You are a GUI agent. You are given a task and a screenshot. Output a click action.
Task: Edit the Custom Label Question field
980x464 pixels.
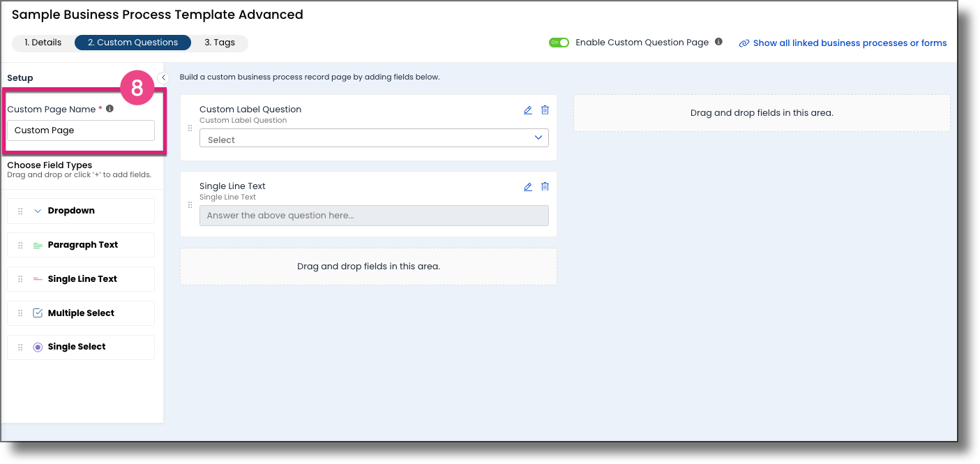pos(528,110)
